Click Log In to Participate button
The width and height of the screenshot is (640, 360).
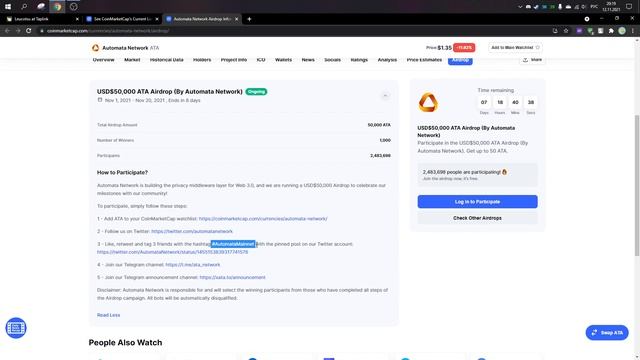(x=477, y=202)
